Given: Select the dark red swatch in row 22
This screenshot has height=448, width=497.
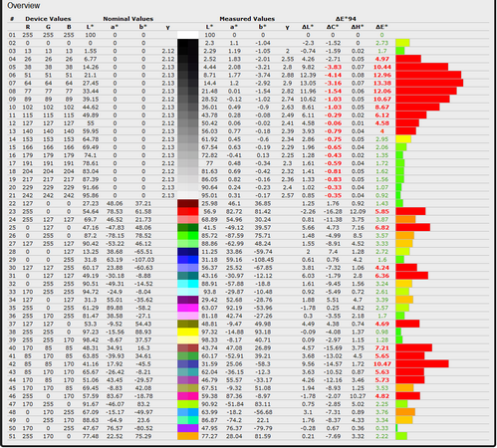Looking at the screenshot, I should [x=188, y=203].
